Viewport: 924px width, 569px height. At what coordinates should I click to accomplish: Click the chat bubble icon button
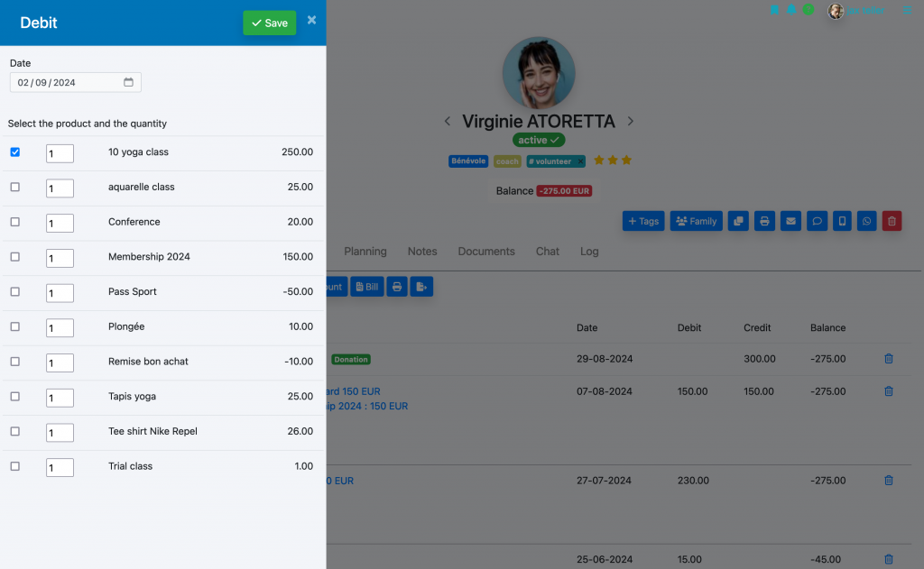(817, 221)
